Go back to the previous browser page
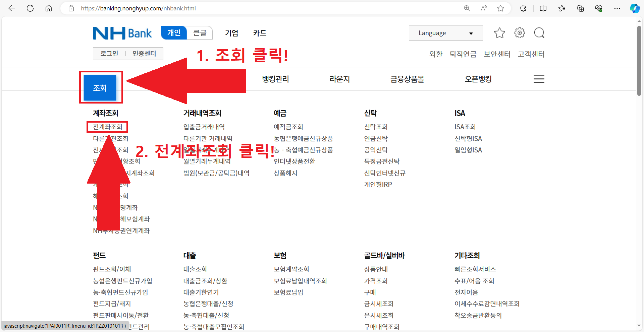Screen dimensions: 644x332 (12, 8)
